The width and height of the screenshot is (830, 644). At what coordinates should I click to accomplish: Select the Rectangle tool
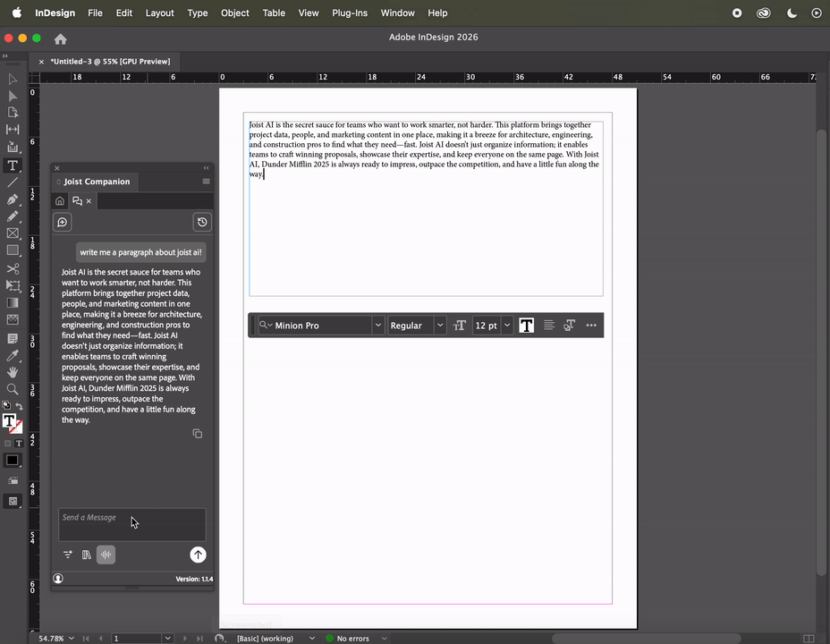pyautogui.click(x=13, y=250)
